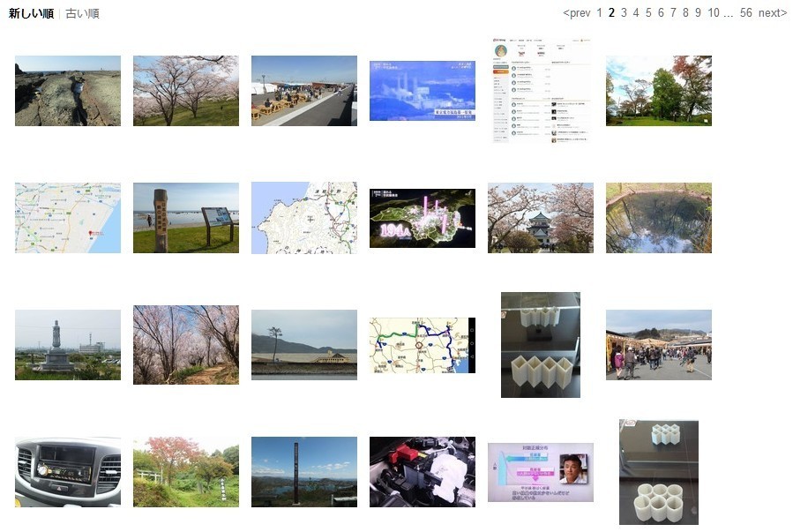The height and width of the screenshot is (532, 793).
Task: Open the lone pine tree seaside photo
Action: pos(304,345)
